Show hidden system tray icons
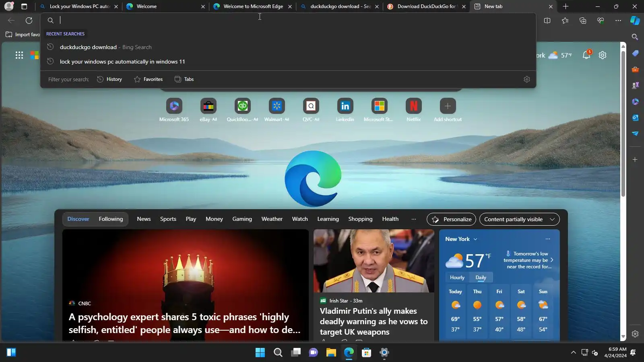The width and height of the screenshot is (644, 362). [x=573, y=353]
